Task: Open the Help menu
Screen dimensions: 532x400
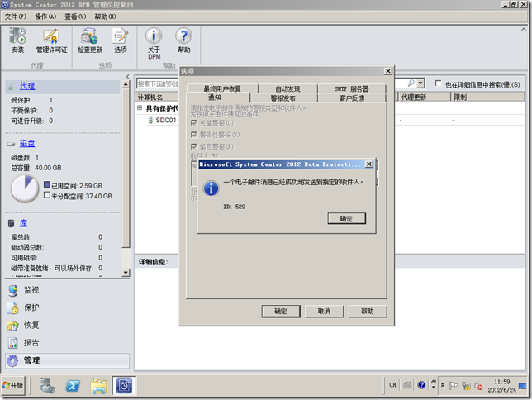Action: coord(105,17)
